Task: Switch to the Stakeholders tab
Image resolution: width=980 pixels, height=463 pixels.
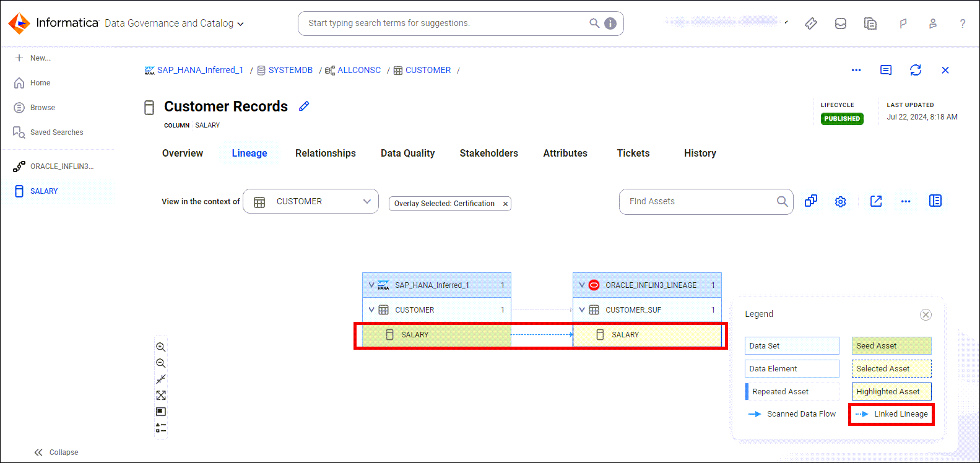Action: point(489,153)
